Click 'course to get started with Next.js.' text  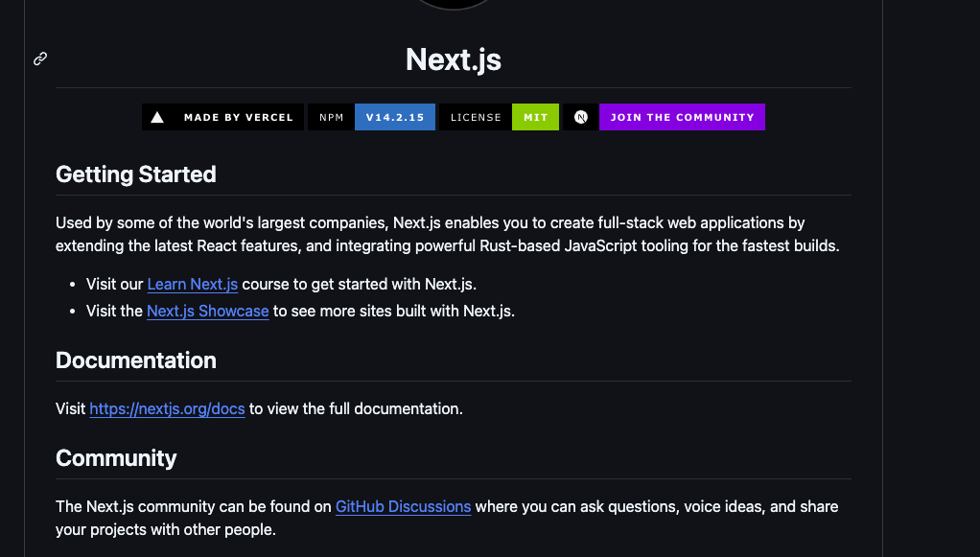(x=359, y=285)
